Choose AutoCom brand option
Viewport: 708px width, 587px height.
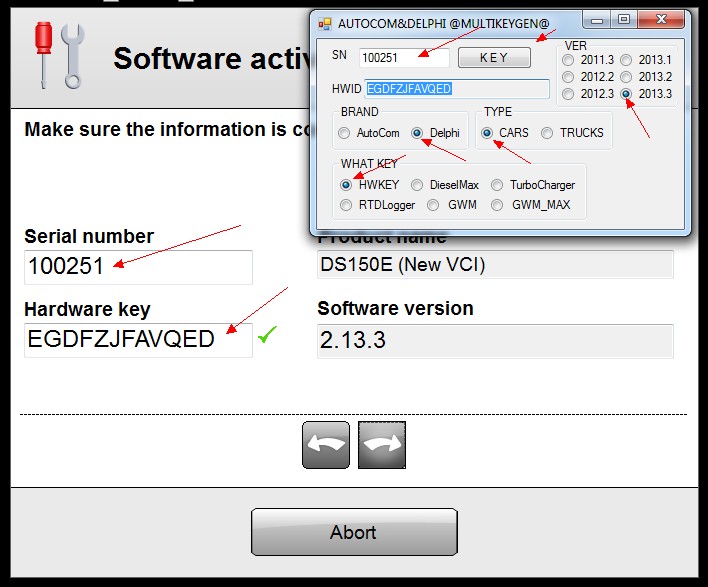click(x=344, y=133)
